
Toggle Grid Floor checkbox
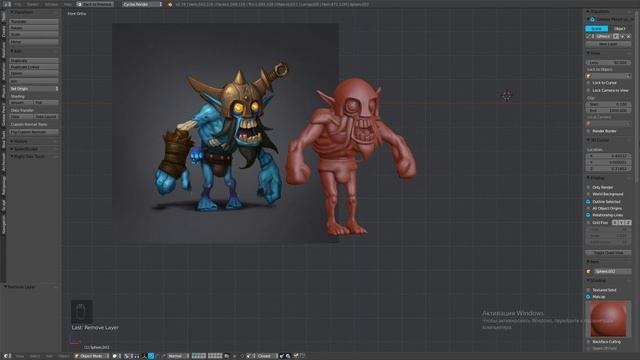[x=588, y=223]
